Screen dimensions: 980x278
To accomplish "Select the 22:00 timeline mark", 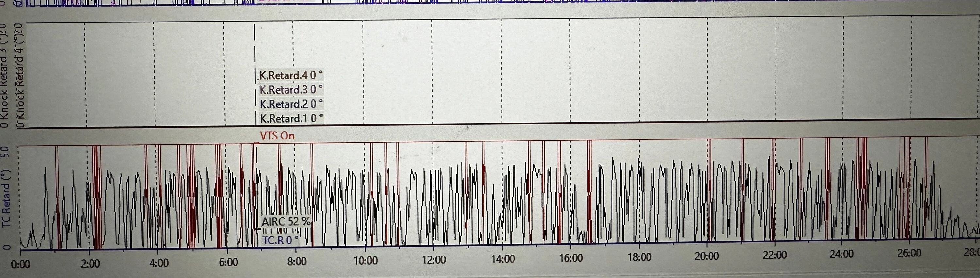I will pyautogui.click(x=775, y=255).
